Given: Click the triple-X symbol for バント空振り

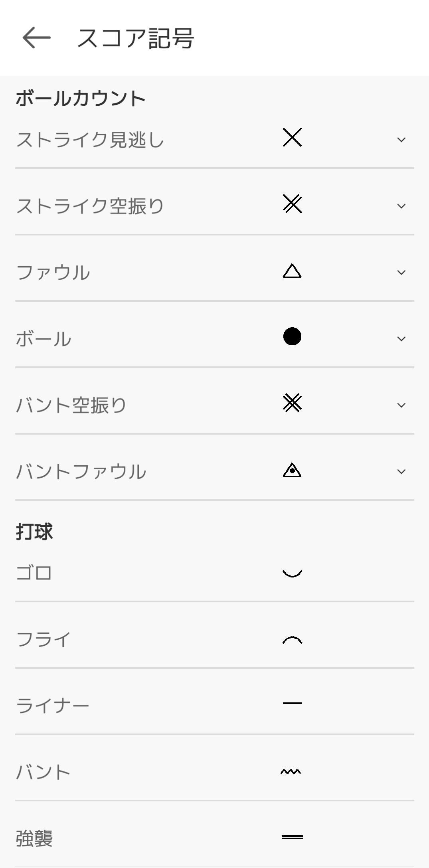Looking at the screenshot, I should pyautogui.click(x=292, y=403).
